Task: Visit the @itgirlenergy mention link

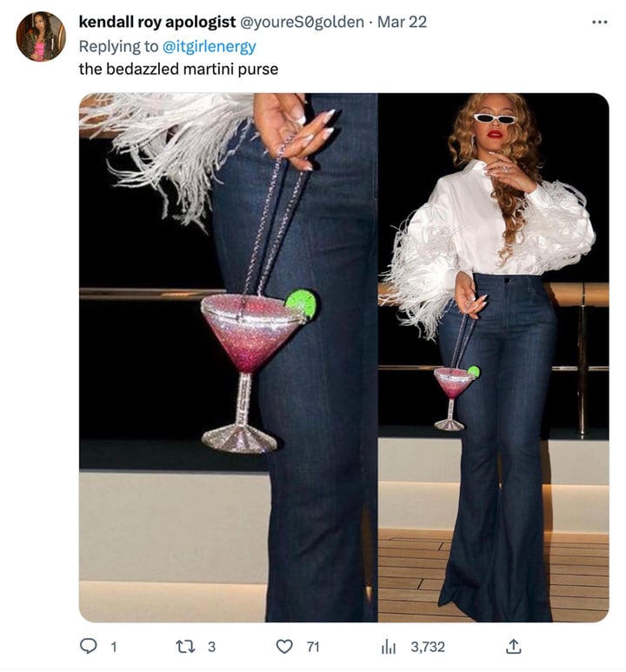Action: [210, 45]
